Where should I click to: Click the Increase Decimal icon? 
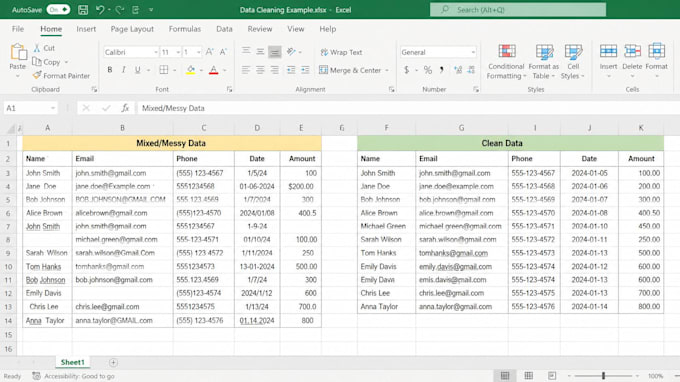click(x=458, y=70)
